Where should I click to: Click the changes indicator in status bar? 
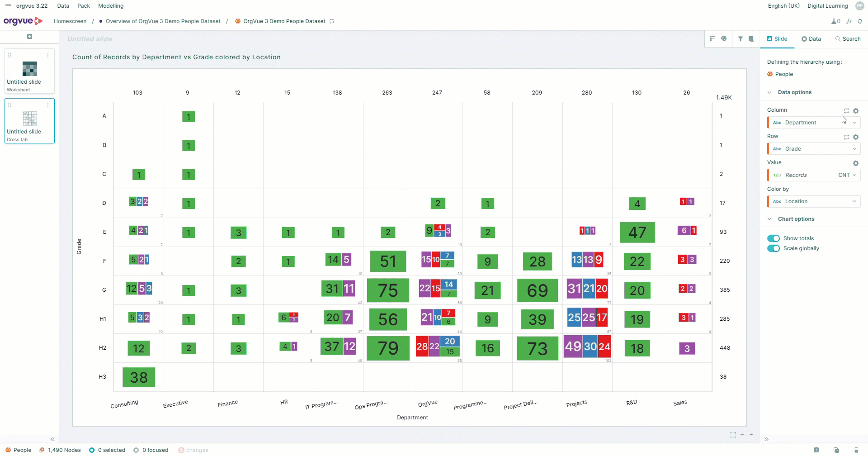tap(193, 450)
